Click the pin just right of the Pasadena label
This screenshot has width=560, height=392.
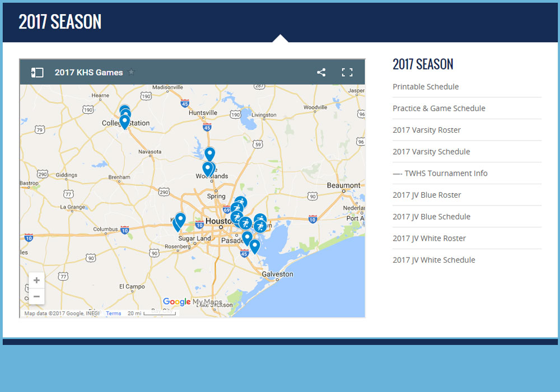[247, 239]
